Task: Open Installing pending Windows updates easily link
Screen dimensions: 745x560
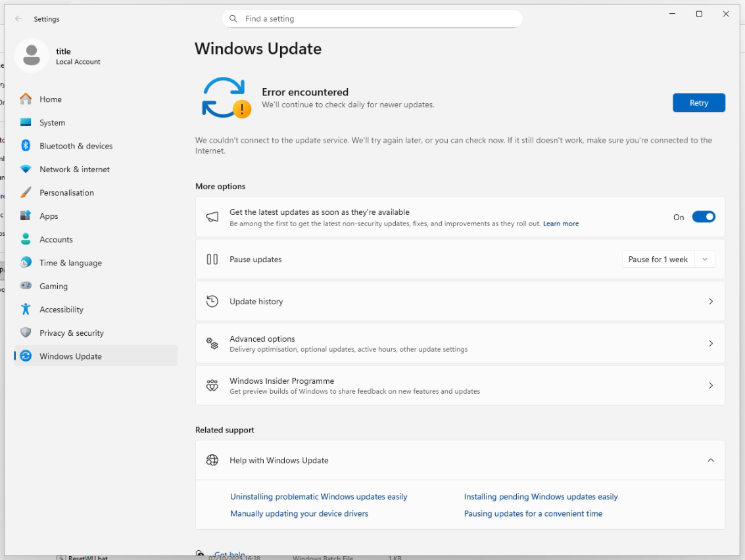Action: point(541,496)
